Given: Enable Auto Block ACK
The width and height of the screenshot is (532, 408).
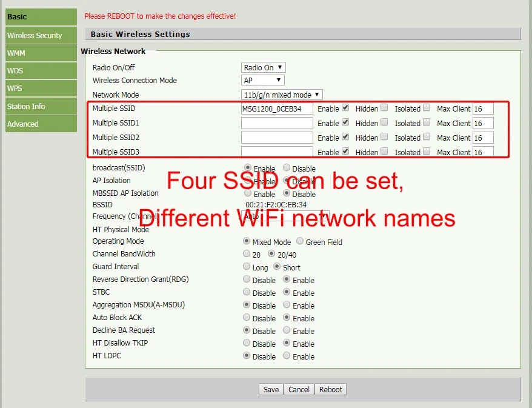Looking at the screenshot, I should click(287, 318).
